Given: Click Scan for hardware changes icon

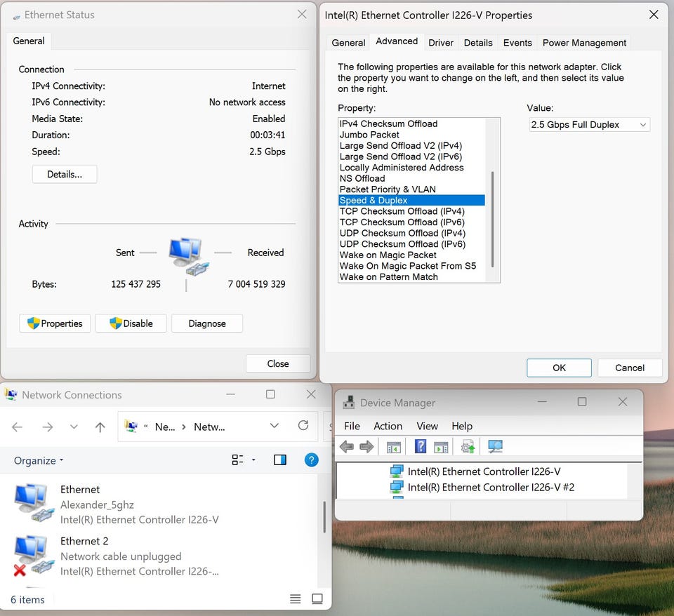Looking at the screenshot, I should tap(495, 447).
